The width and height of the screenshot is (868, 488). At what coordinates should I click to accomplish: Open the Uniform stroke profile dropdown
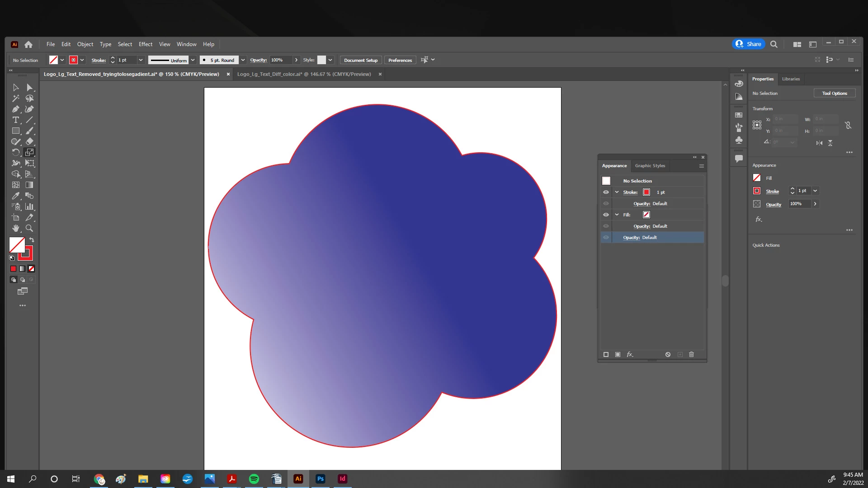[193, 60]
